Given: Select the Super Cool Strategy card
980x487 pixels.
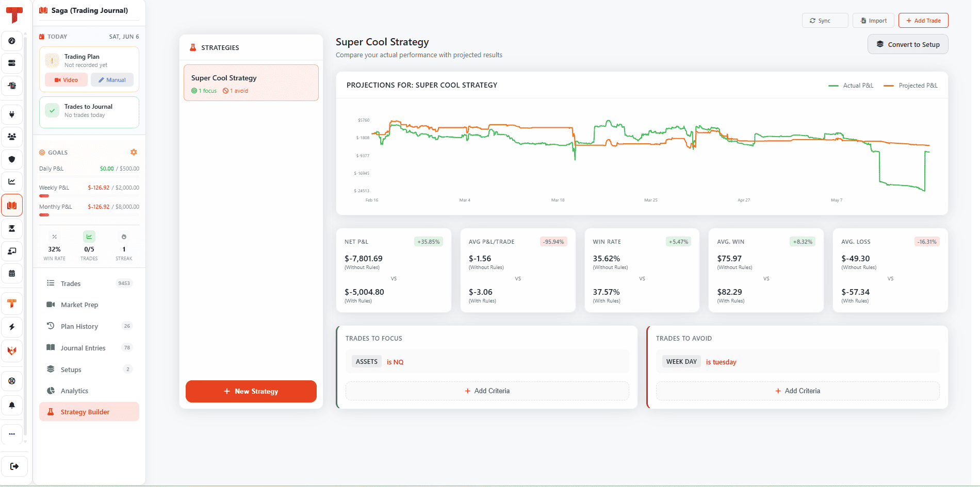Looking at the screenshot, I should click(x=251, y=82).
